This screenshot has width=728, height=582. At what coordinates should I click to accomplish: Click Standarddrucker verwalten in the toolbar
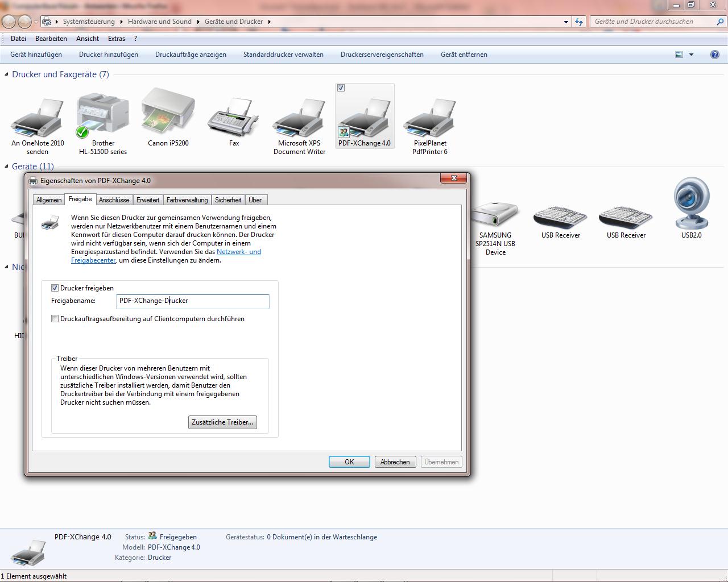[283, 55]
